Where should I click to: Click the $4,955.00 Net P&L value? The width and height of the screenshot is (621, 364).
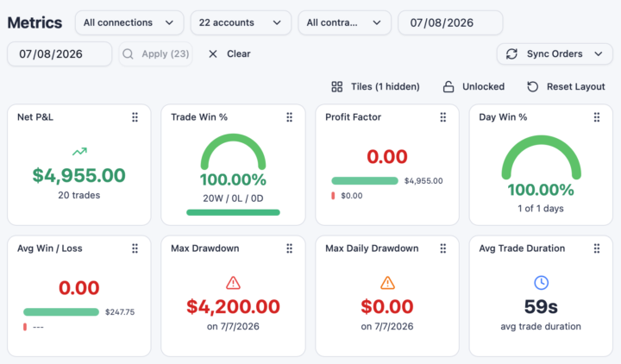pos(79,175)
